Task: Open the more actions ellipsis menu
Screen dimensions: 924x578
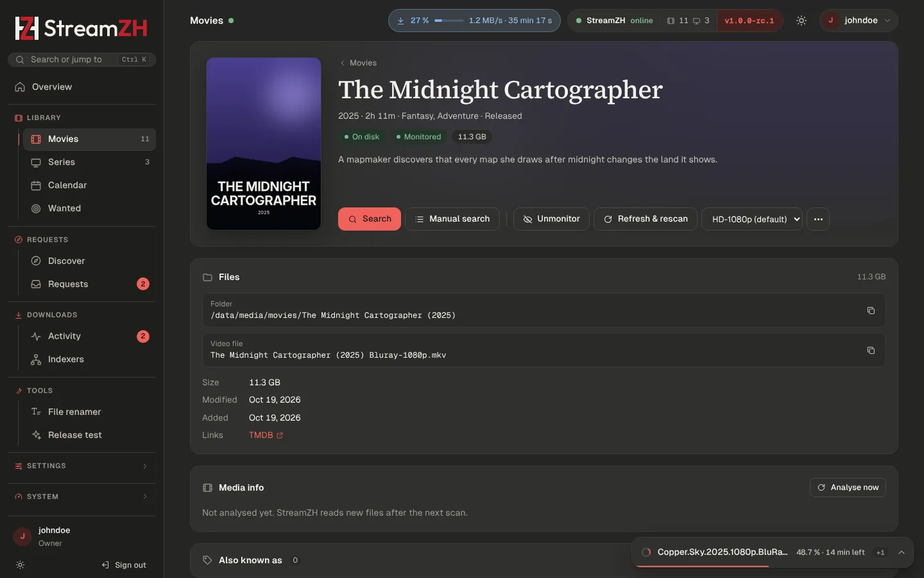Action: (818, 219)
